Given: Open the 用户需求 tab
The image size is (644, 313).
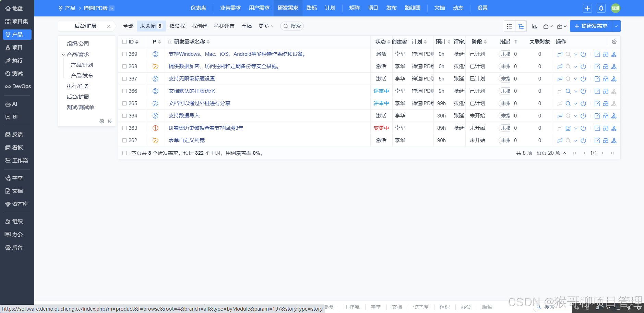Looking at the screenshot, I should 259,8.
